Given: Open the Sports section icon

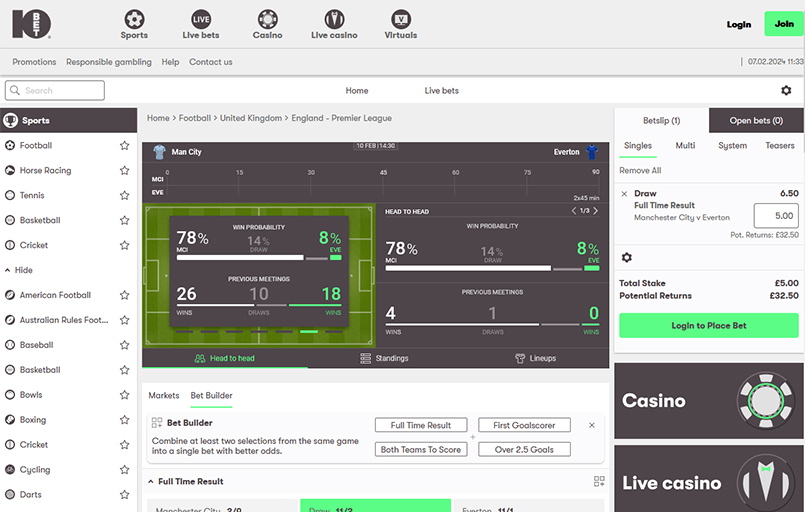Looking at the screenshot, I should pyautogui.click(x=134, y=20).
